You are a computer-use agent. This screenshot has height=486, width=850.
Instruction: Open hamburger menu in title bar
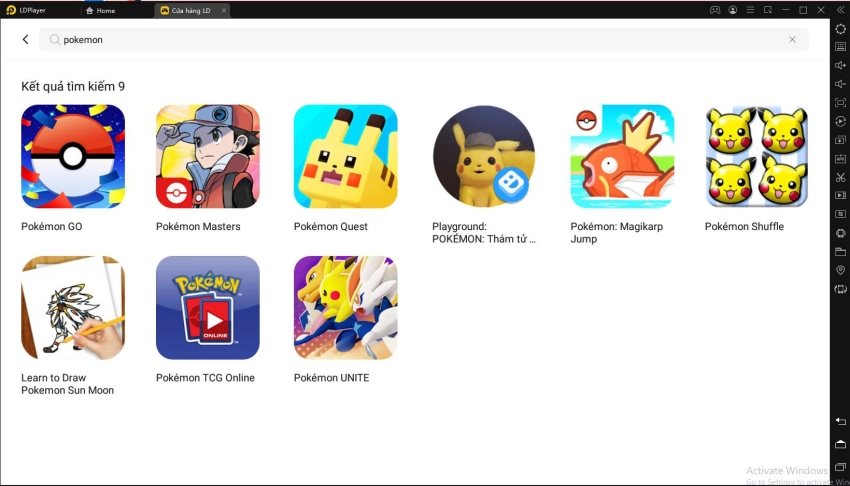750,10
